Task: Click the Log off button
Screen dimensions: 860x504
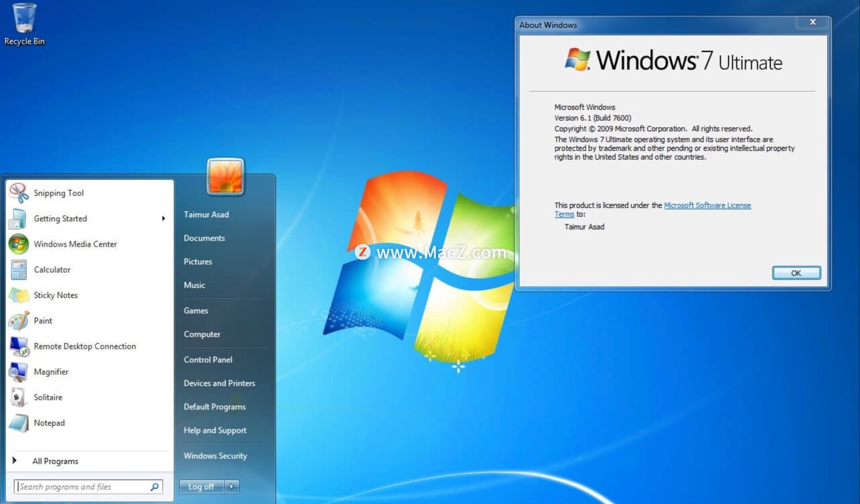Action: coord(201,487)
